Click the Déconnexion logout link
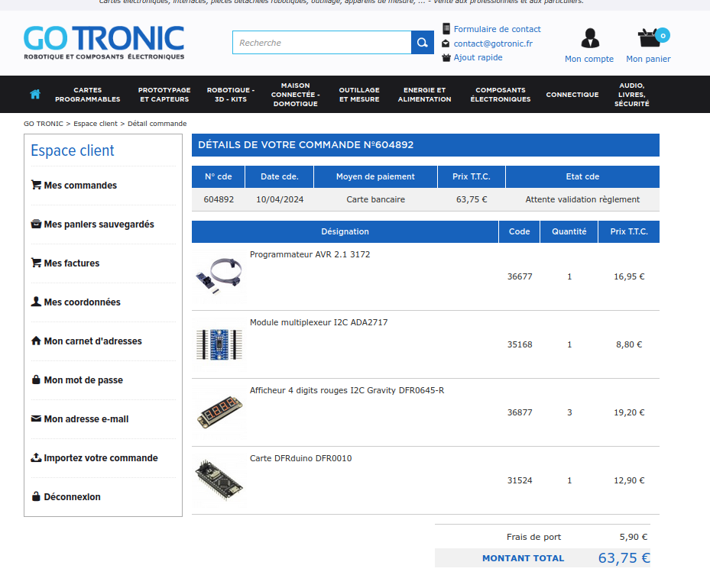This screenshot has width=710, height=588. pyautogui.click(x=72, y=497)
